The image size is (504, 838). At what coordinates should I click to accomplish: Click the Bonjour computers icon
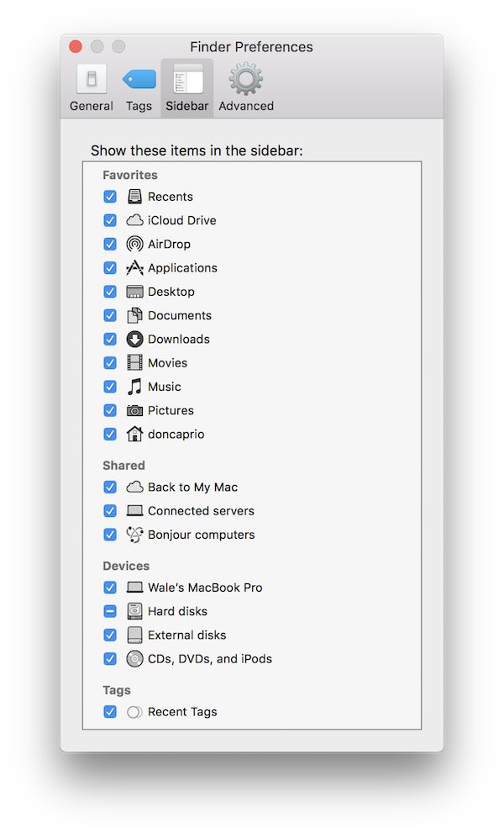[x=134, y=534]
